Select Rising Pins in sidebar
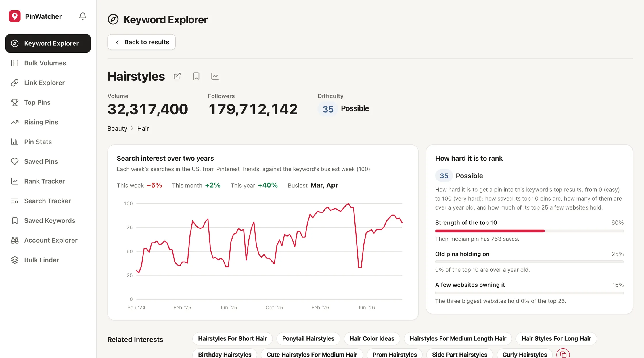The height and width of the screenshot is (358, 644). [48, 122]
